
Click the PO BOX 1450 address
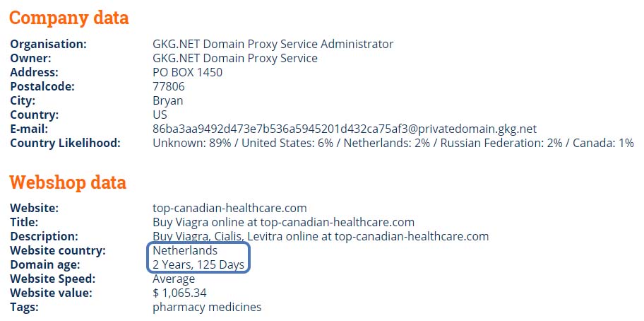187,72
